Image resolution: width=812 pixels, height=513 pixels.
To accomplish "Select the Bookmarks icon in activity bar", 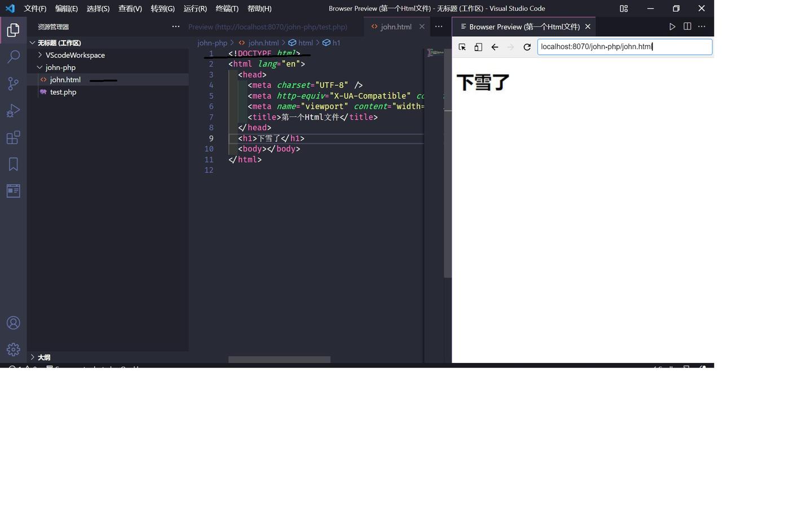I will [13, 164].
